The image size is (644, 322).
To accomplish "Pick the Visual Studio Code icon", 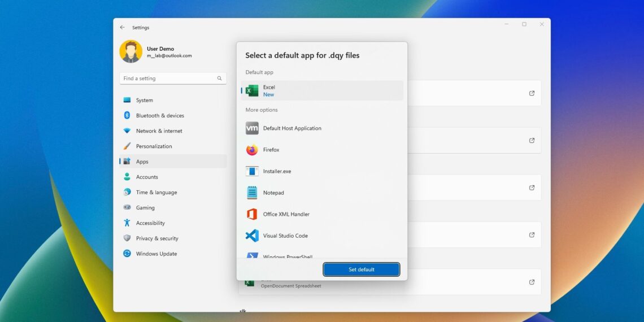I will [x=252, y=236].
